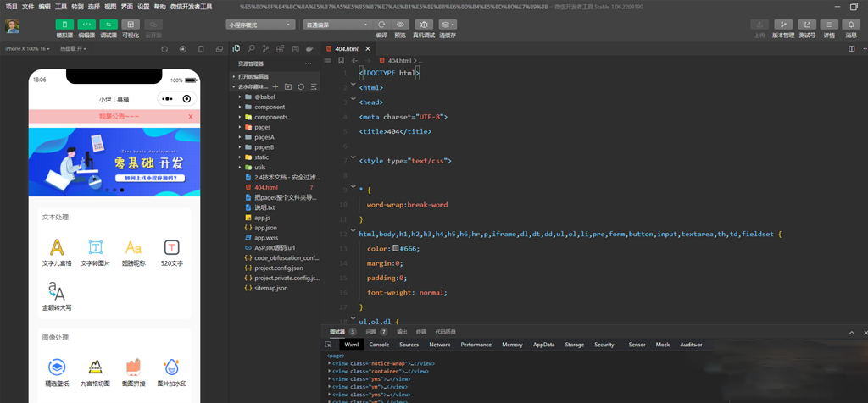Open the 工具 menu in menu bar

61,6
